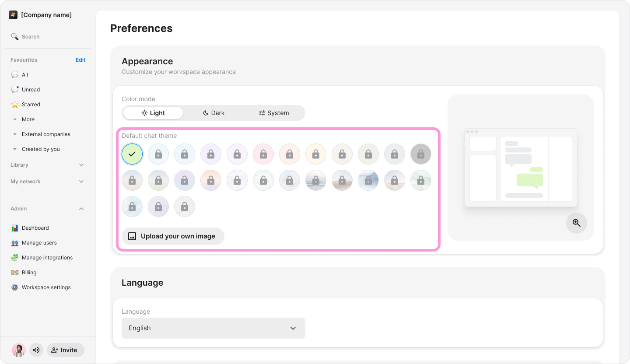Expand the More section

15,119
